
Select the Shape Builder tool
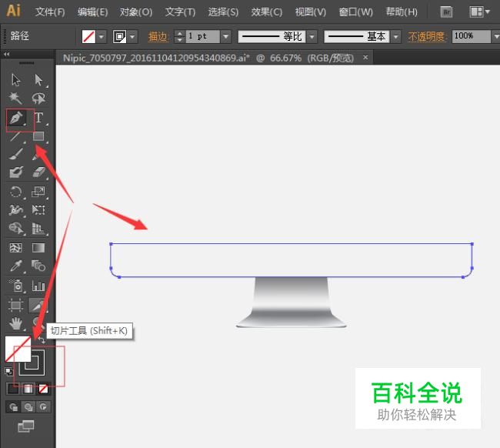tap(16, 229)
